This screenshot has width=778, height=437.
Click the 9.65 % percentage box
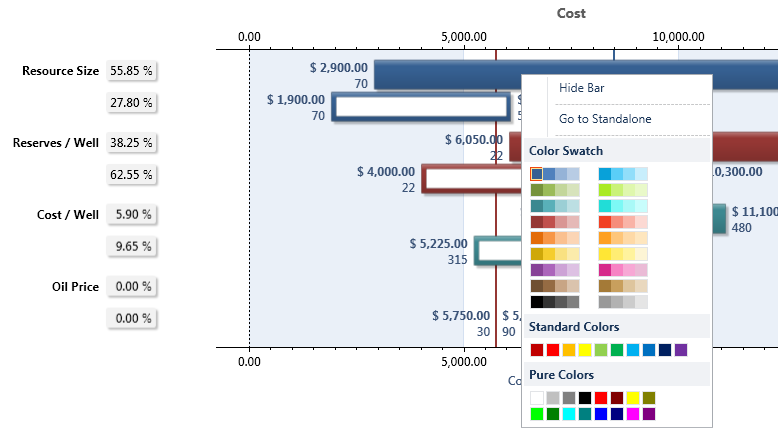132,246
